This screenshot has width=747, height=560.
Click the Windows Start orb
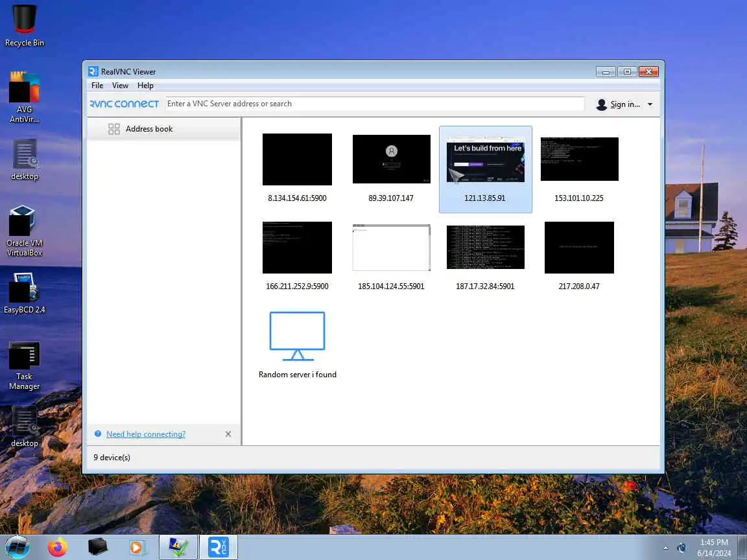(x=18, y=547)
